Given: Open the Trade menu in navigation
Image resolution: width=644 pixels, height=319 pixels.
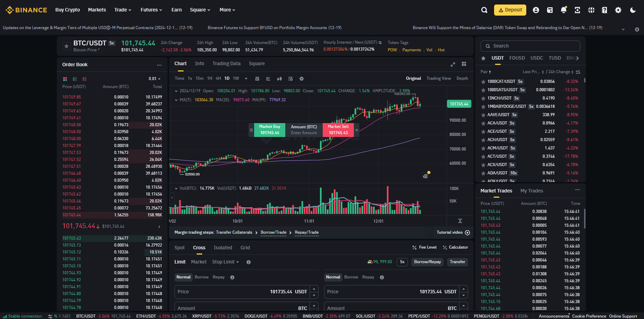Looking at the screenshot, I should pyautogui.click(x=123, y=10).
